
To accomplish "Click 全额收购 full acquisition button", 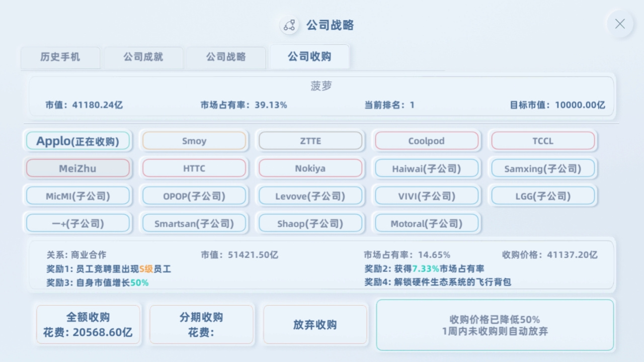I will (88, 325).
